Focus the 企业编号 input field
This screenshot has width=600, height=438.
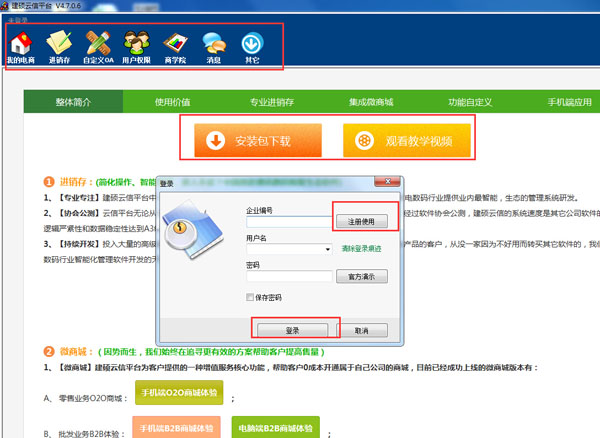289,222
